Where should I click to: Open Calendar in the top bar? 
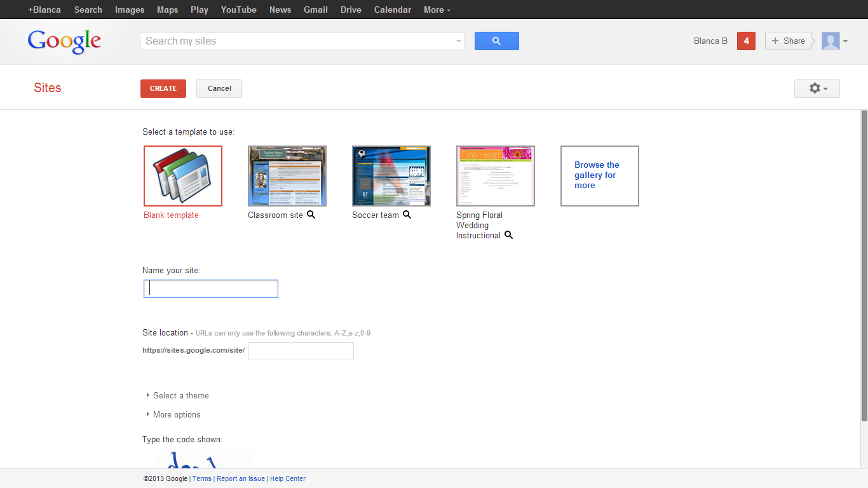point(393,10)
